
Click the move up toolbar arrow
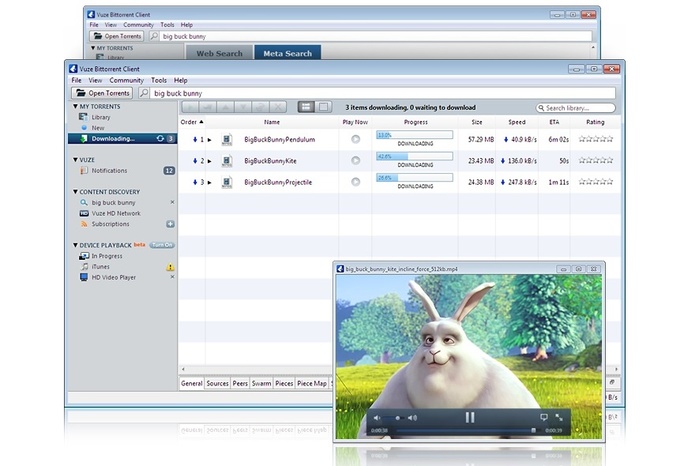tap(226, 107)
